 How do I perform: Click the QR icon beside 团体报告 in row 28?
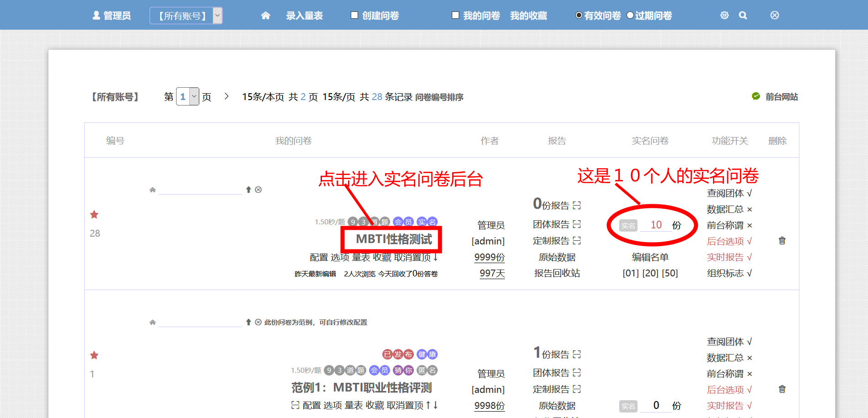click(x=577, y=224)
